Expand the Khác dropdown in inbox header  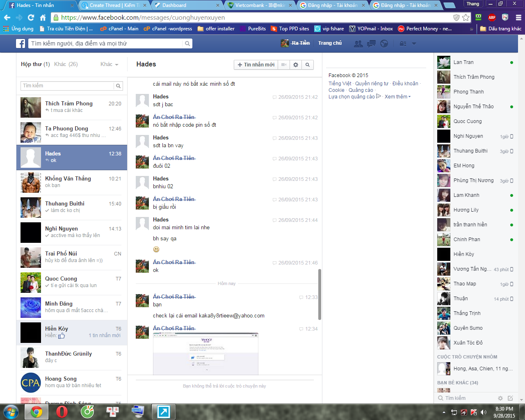(x=110, y=64)
